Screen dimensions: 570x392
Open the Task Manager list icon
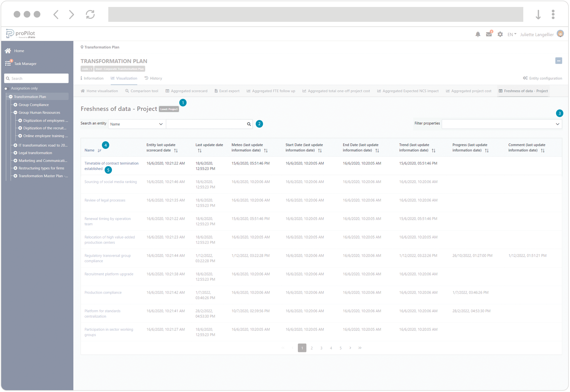pos(8,64)
